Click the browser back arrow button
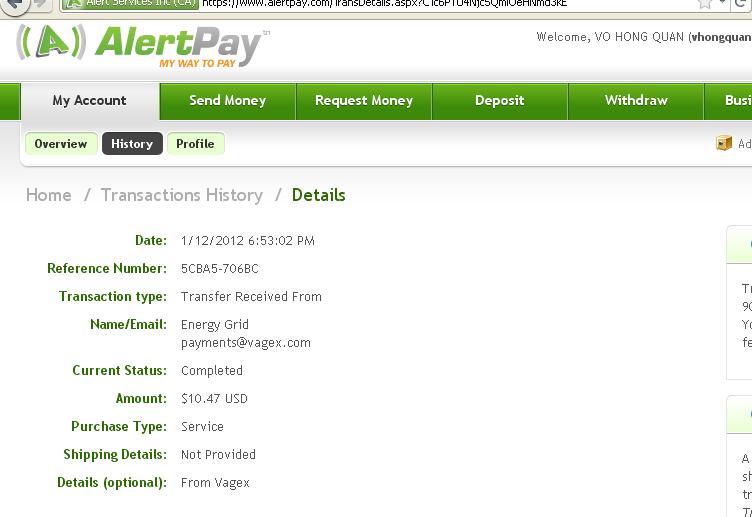This screenshot has height=517, width=752. [x=14, y=6]
